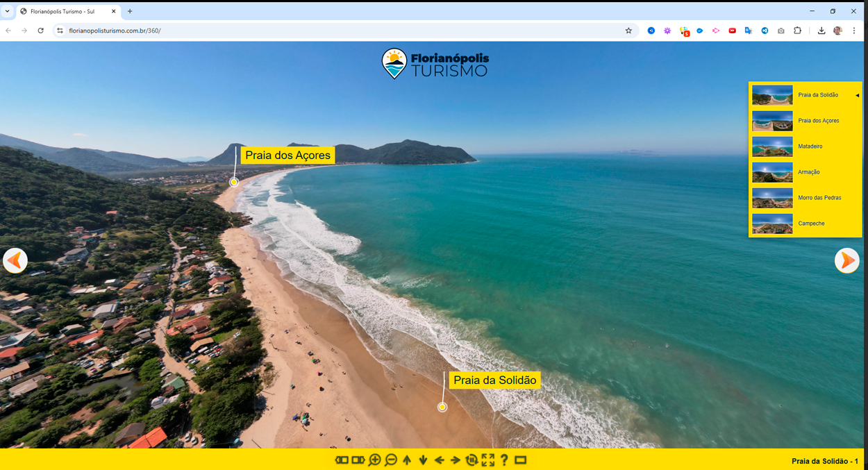Toggle the thumbnail list rectangle icon

[x=521, y=460]
